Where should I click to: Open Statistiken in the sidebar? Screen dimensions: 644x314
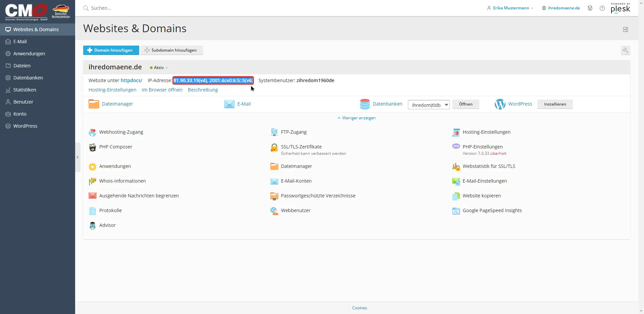[x=38, y=90]
